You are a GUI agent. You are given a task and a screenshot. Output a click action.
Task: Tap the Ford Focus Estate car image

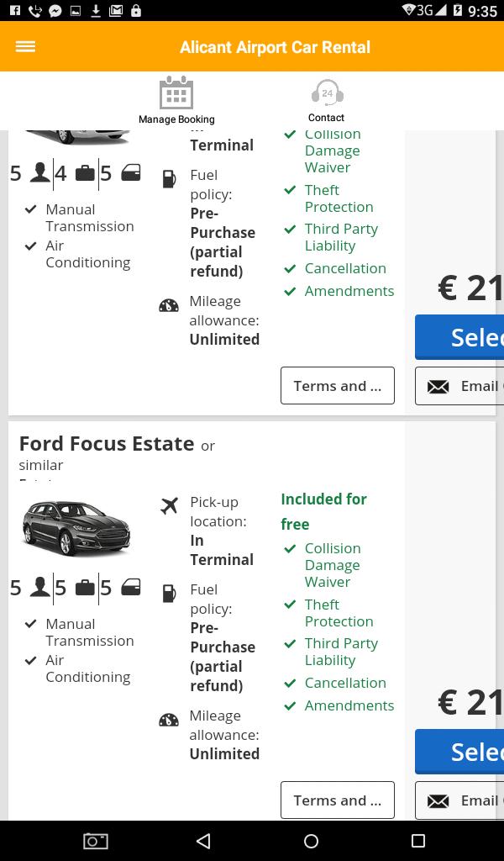tap(76, 528)
